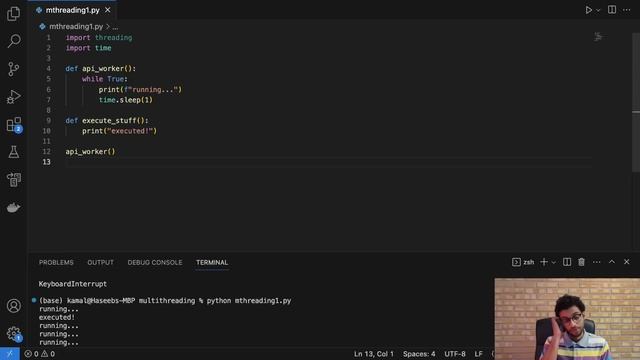
Task: Select the mthreading1.py editor tab
Action: coord(72,10)
